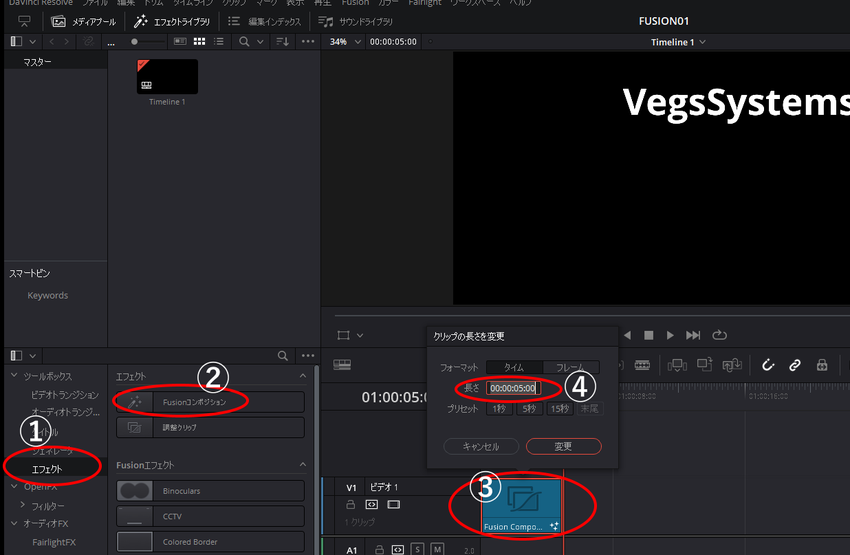Select the Timeline 1 thumbnail in the media pool
Viewport: 850px width, 555px height.
click(167, 76)
